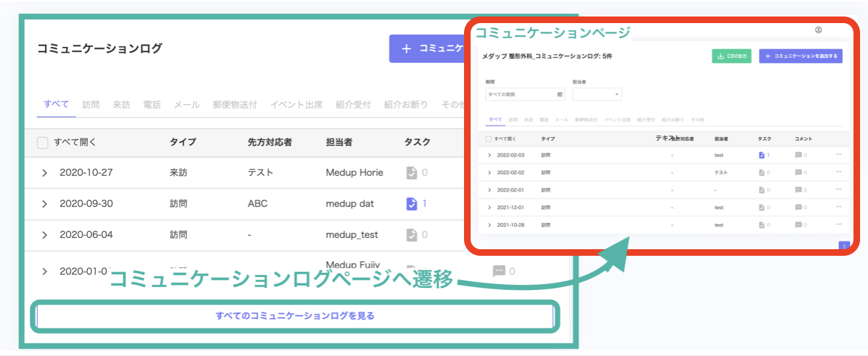Viewport: 868px width, 356px height.
Task: Click 担当者 header in large log panel
Action: (x=339, y=142)
